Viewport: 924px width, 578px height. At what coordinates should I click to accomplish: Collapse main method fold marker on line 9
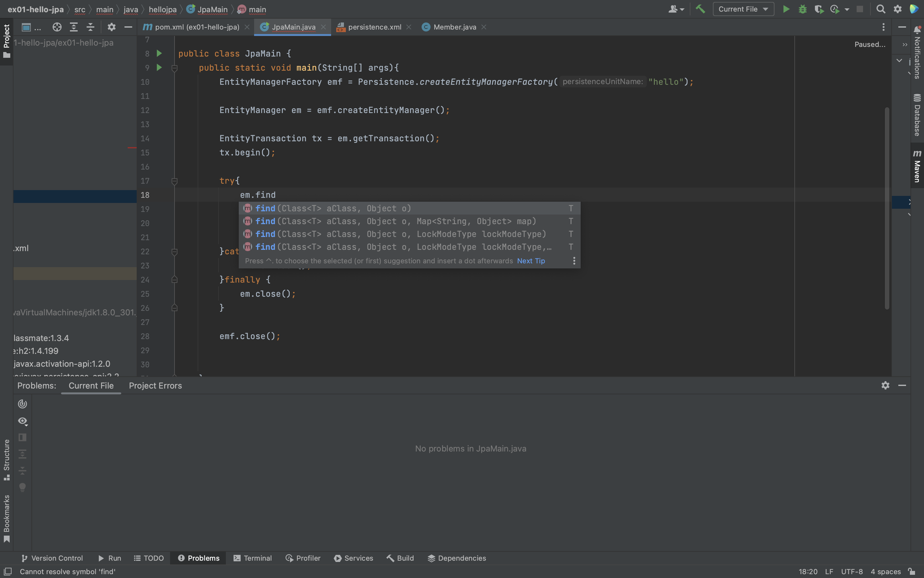click(x=175, y=68)
